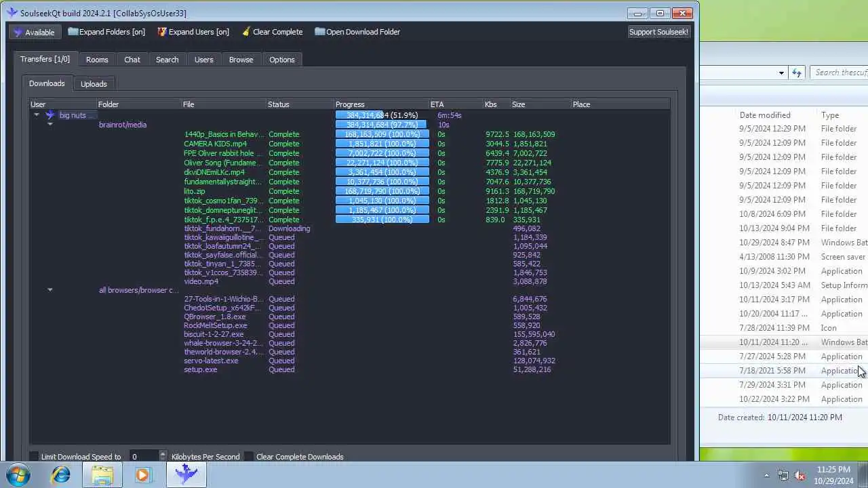The height and width of the screenshot is (488, 868).
Task: Click refresh icon in Explorer window address bar
Action: click(797, 73)
